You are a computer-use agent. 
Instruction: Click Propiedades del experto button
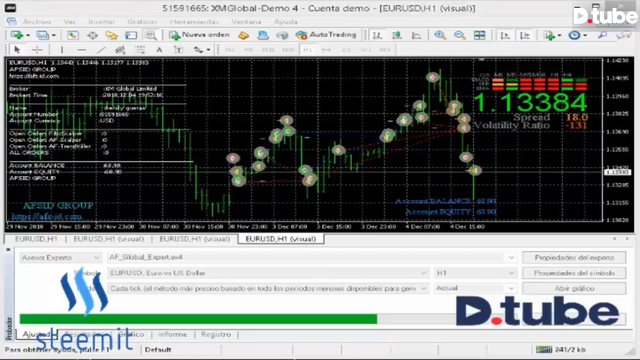(x=574, y=258)
